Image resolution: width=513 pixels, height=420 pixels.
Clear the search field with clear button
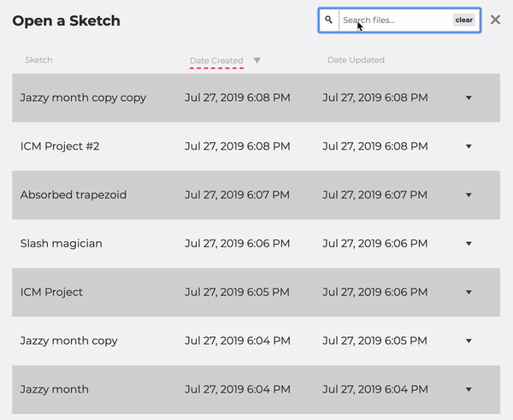pyautogui.click(x=464, y=20)
